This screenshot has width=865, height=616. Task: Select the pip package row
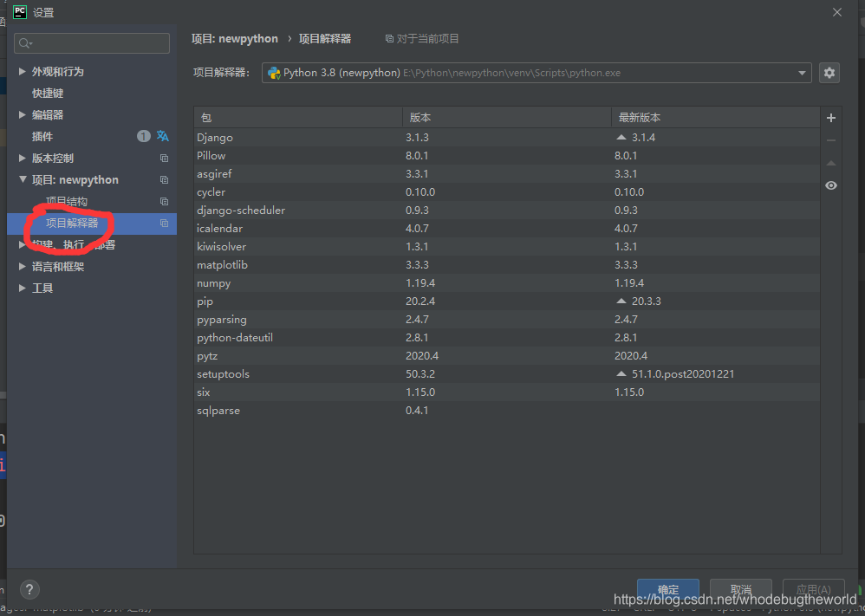(506, 302)
